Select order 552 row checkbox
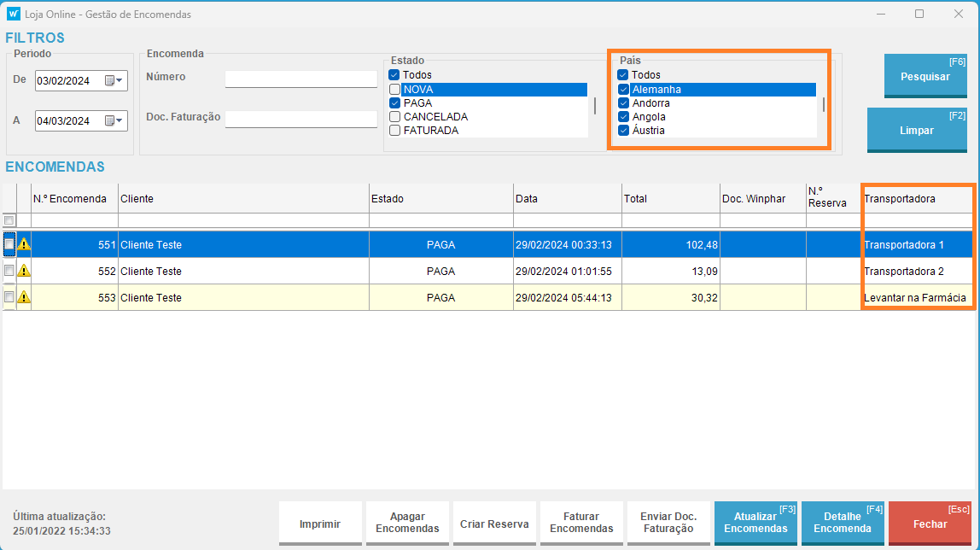980x550 pixels. pyautogui.click(x=9, y=271)
